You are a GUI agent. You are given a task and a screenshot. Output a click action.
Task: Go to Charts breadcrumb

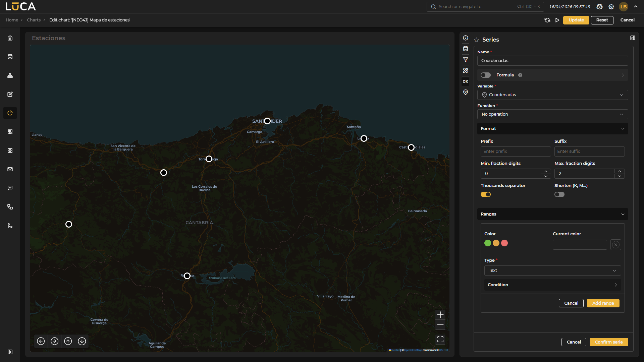pyautogui.click(x=34, y=20)
